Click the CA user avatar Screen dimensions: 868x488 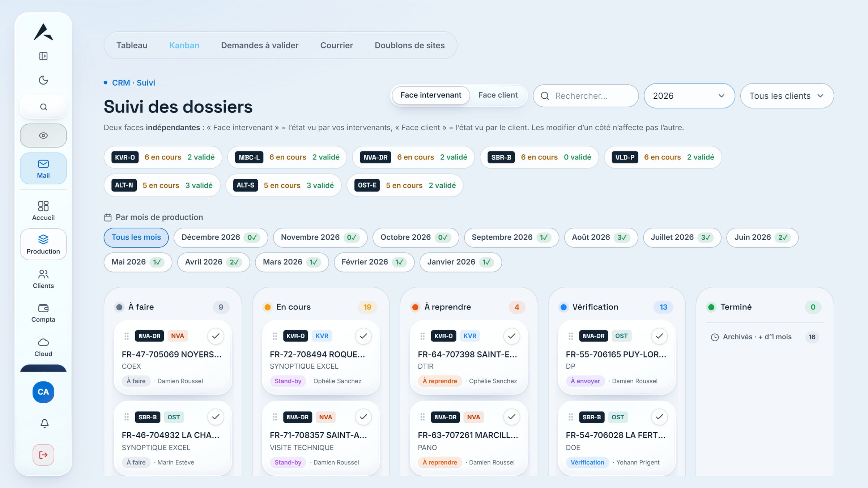(x=43, y=392)
